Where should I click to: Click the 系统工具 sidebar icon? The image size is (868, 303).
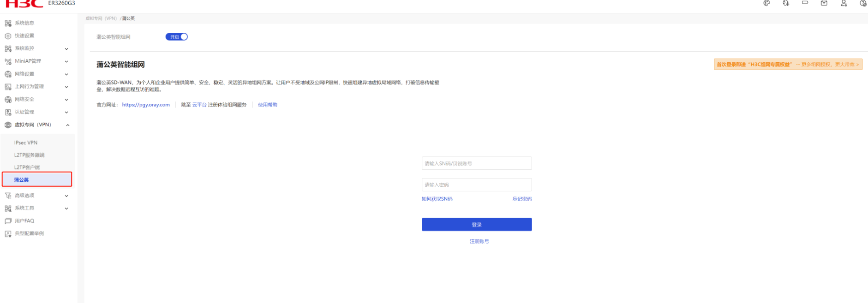click(x=8, y=208)
